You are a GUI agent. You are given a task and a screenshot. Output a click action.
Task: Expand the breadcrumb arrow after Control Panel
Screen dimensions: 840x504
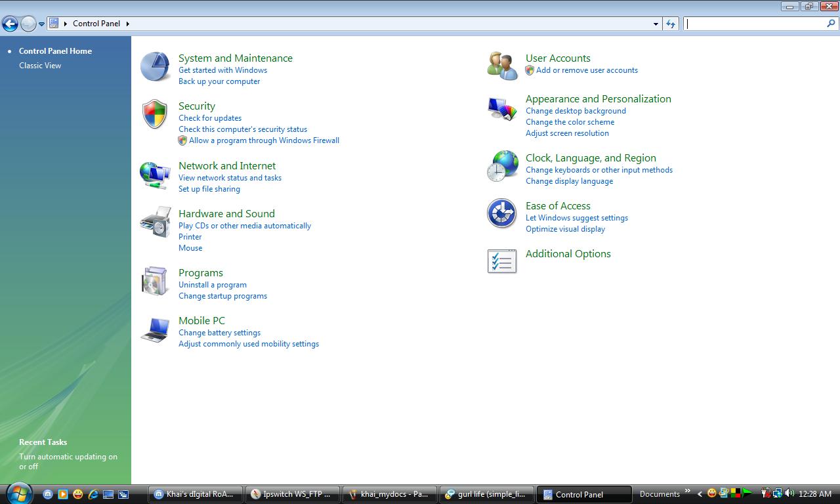128,24
